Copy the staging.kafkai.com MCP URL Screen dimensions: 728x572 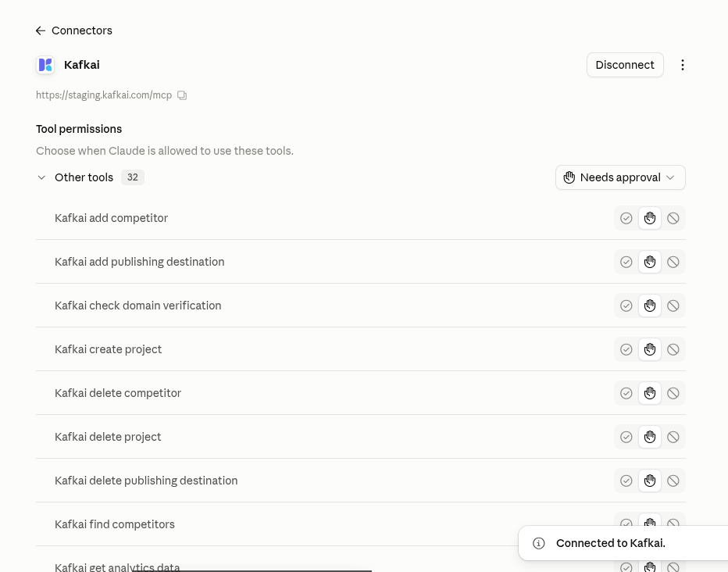[x=182, y=95]
